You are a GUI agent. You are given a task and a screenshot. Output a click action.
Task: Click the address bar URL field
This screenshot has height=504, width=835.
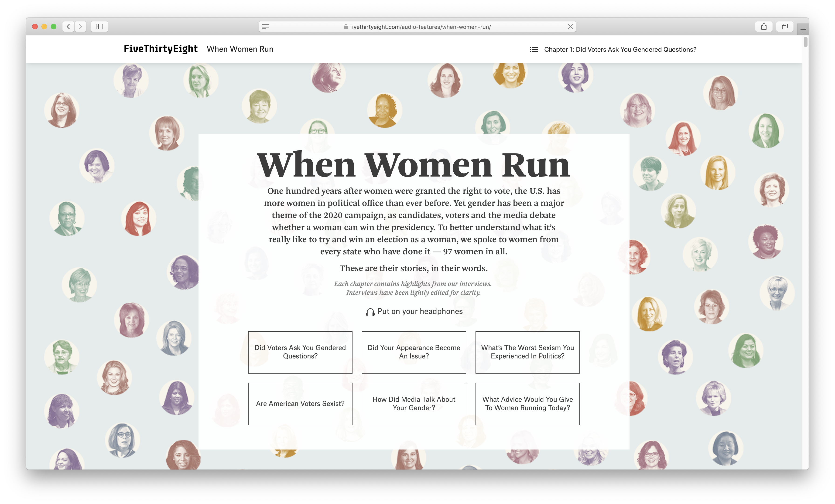click(417, 26)
